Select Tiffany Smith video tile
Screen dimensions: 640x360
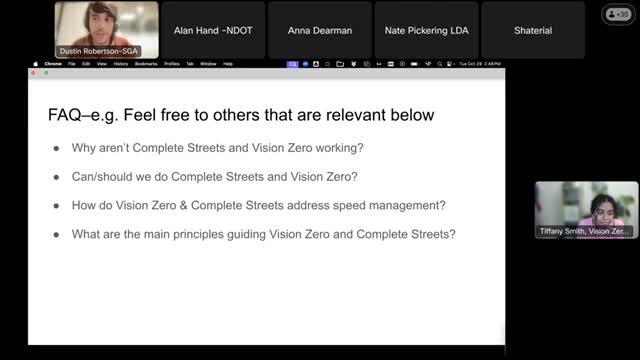(x=587, y=210)
